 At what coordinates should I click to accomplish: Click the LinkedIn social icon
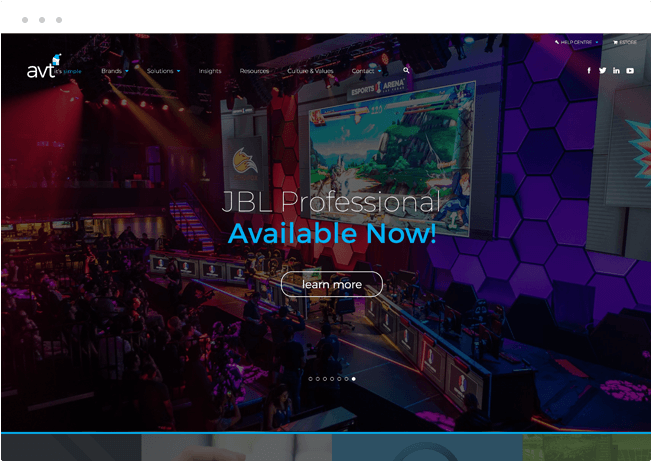coord(616,71)
